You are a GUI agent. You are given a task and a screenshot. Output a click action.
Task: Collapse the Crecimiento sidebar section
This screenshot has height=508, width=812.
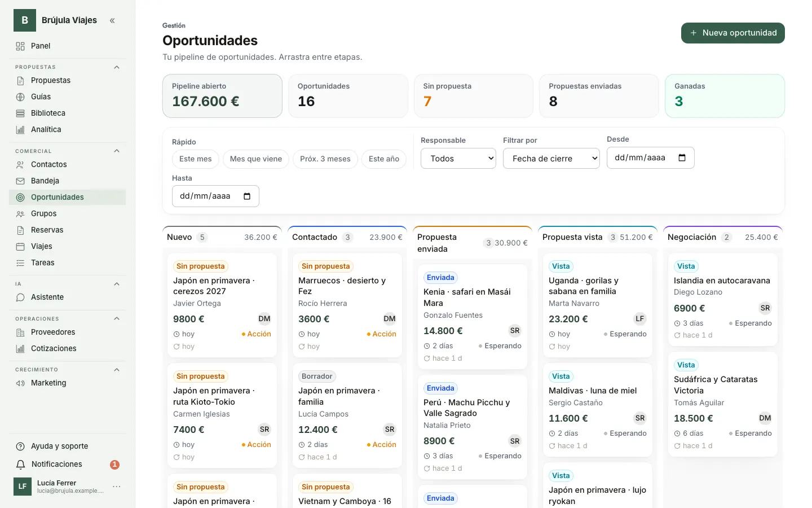tap(117, 370)
